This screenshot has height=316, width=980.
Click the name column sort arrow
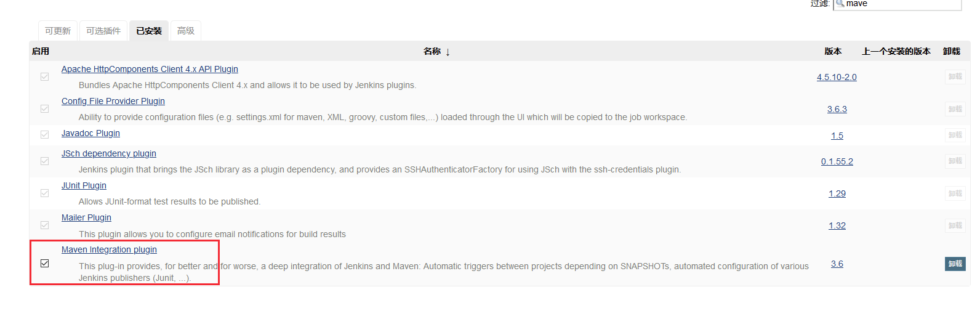click(x=448, y=52)
